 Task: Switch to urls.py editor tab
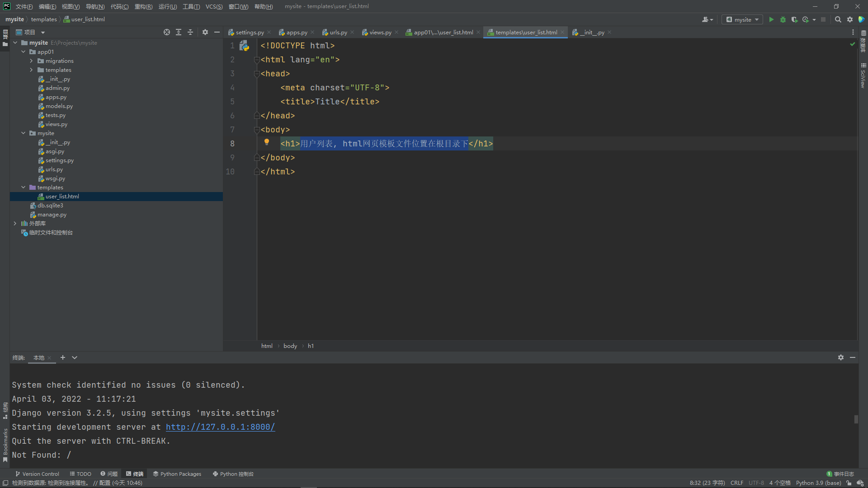pos(338,32)
